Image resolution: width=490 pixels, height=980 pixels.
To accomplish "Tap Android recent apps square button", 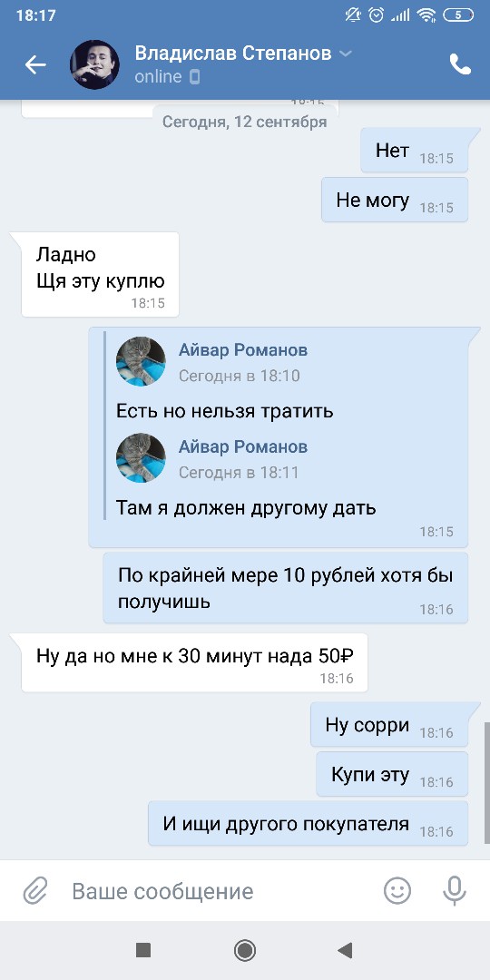I will [143, 950].
